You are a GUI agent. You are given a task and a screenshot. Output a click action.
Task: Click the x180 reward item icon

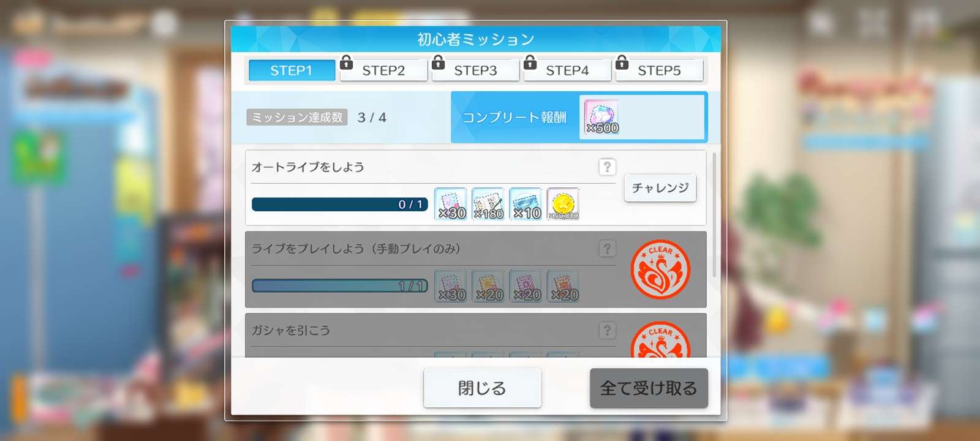[488, 204]
